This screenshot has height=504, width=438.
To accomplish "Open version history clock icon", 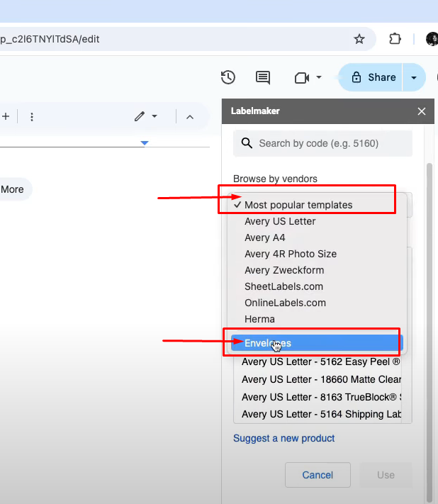I will [x=228, y=77].
